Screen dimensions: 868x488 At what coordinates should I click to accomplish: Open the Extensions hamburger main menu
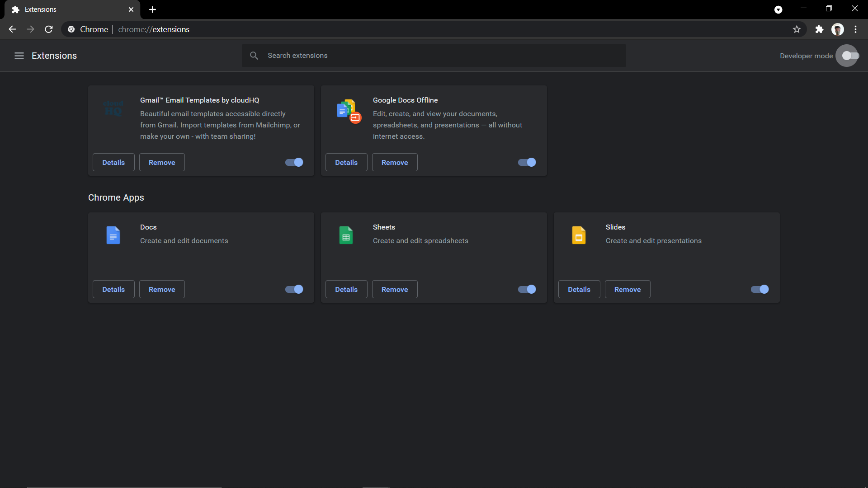pyautogui.click(x=19, y=56)
